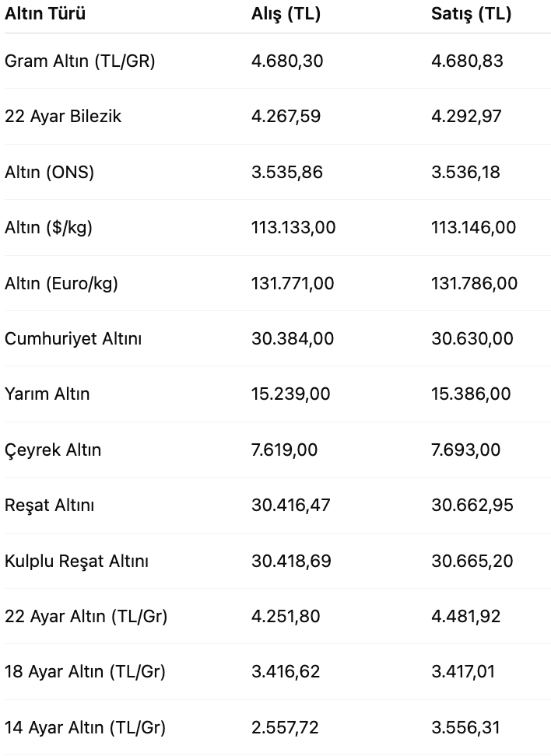
Task: Click the Gram Altın buying price 4.680,30
Action: coord(287,61)
